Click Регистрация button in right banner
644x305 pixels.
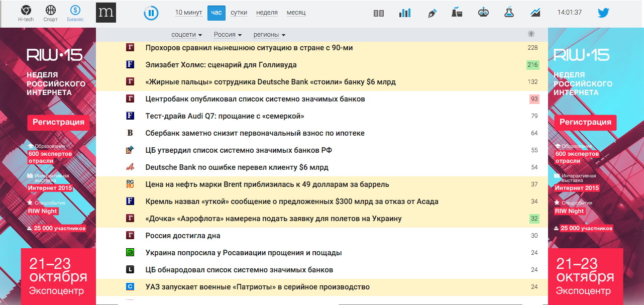click(585, 122)
